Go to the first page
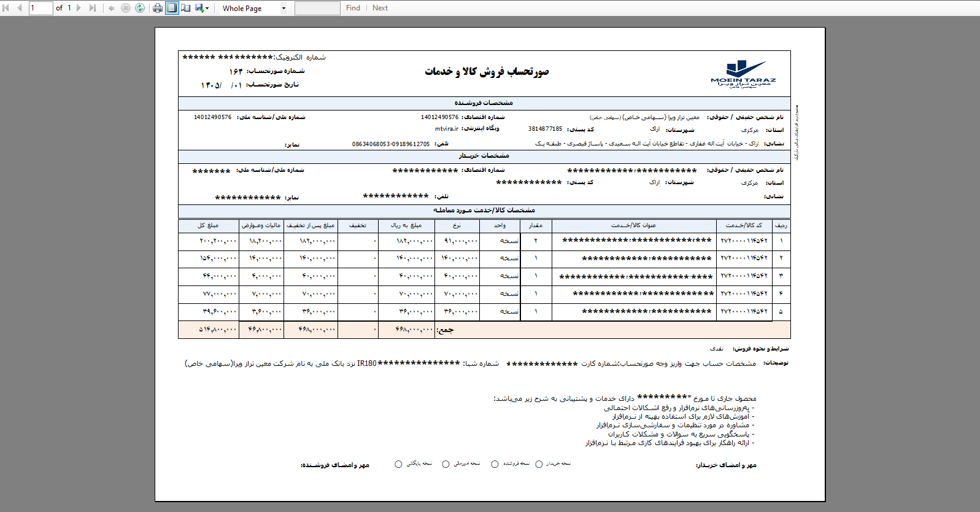This screenshot has width=980, height=512. (6, 8)
